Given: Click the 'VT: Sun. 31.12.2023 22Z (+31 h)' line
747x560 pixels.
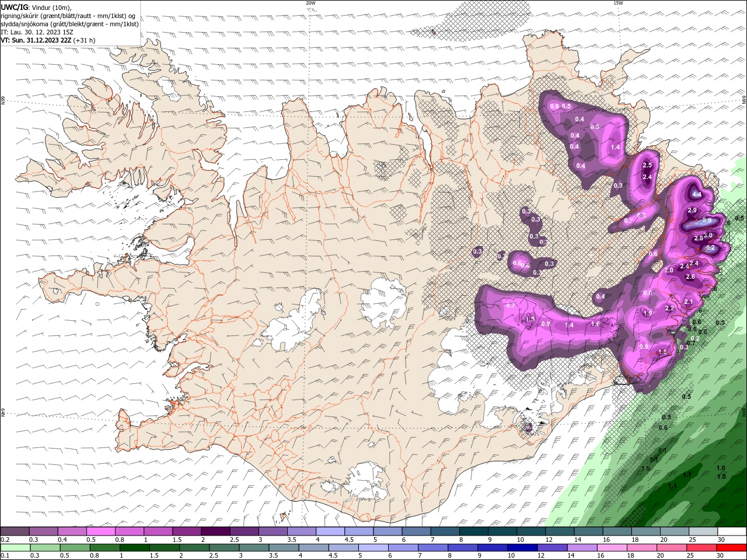Looking at the screenshot, I should click(48, 40).
